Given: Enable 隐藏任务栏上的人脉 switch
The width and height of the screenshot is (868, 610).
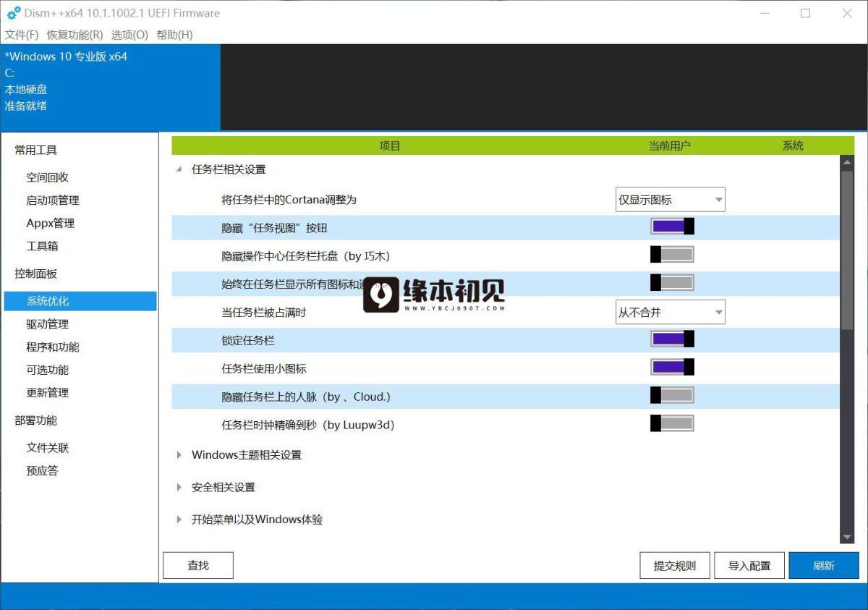Looking at the screenshot, I should [673, 395].
